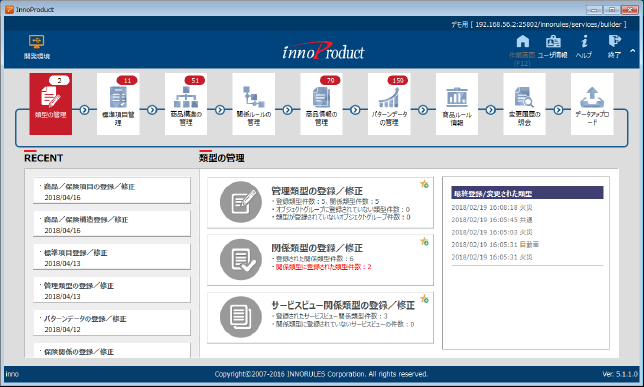The image size is (644, 387).
Task: Open the 商品情報の管理 tile
Action: 321,104
